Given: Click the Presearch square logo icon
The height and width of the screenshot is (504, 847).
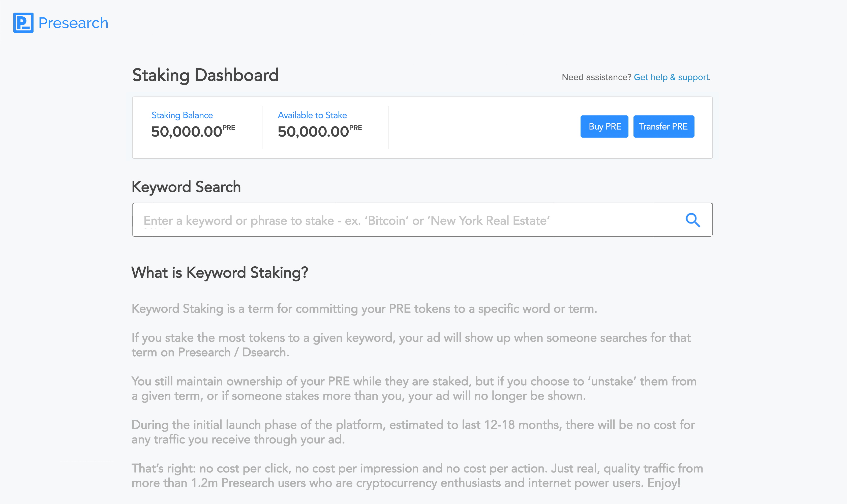Looking at the screenshot, I should click(23, 23).
